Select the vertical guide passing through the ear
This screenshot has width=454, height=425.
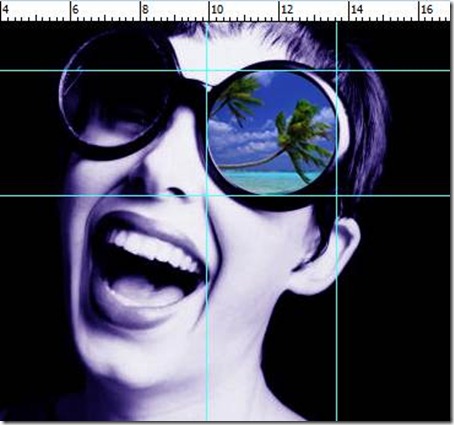pyautogui.click(x=336, y=221)
